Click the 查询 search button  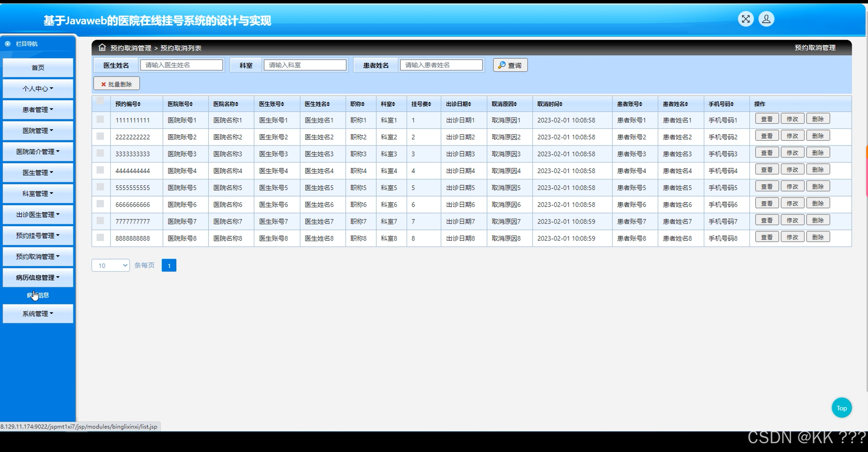pos(510,65)
